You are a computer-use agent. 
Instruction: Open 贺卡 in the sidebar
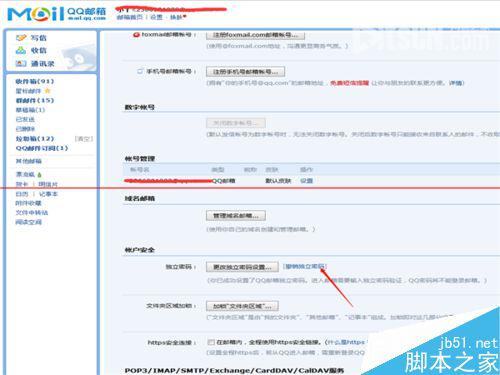coord(22,184)
